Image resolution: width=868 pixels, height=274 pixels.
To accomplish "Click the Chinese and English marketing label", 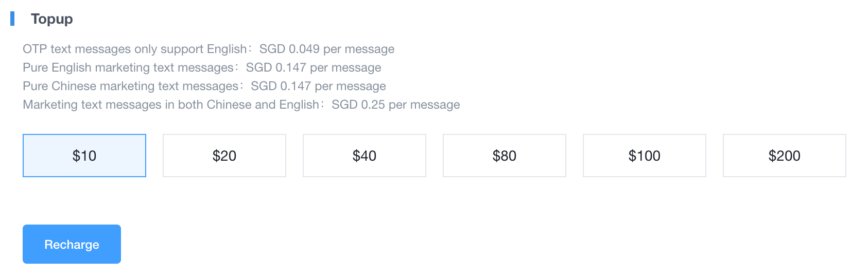I will pos(171,105).
